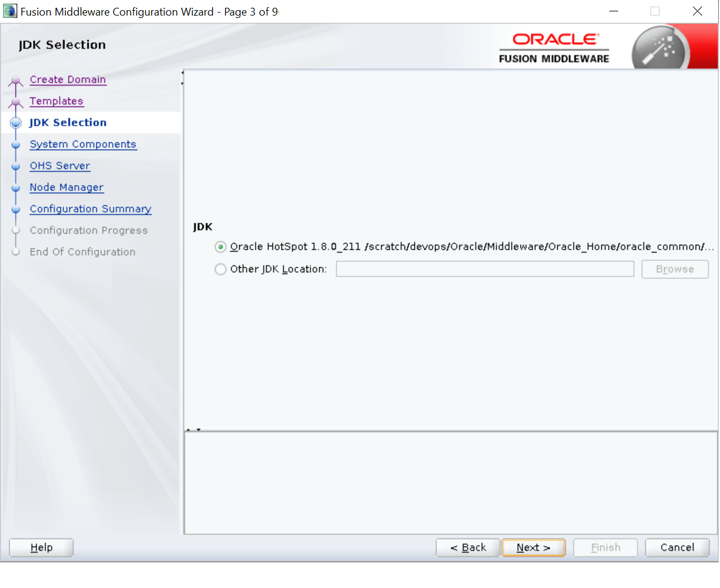Select the Oracle HotSpot 1.8.0_211 radio button

(220, 247)
